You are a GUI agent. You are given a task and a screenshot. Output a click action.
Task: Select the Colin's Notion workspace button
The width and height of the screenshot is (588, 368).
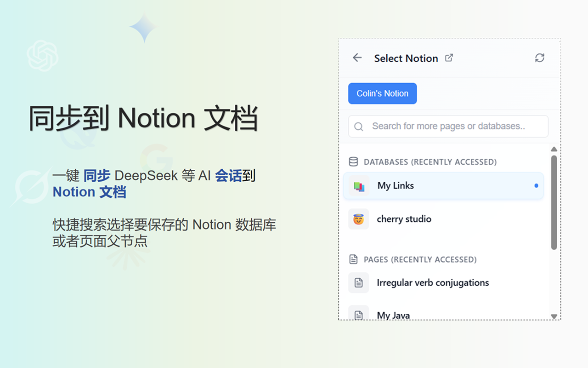tap(382, 93)
